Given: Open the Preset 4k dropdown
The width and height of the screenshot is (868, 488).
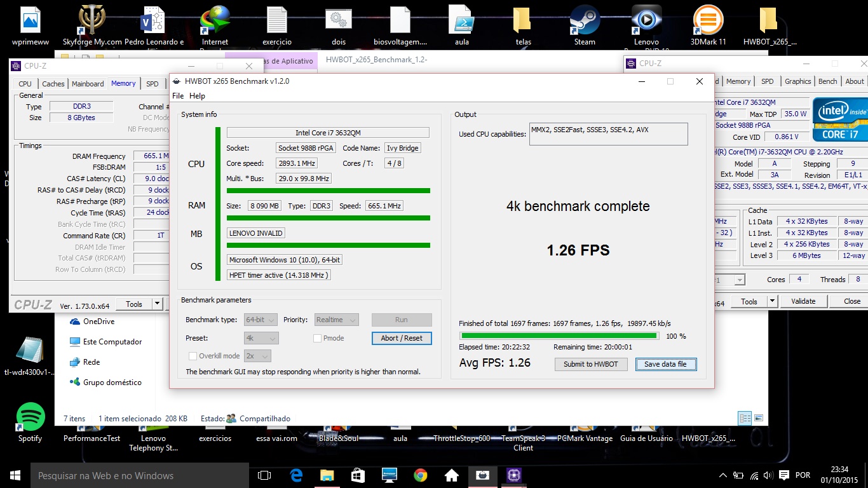Looking at the screenshot, I should click(261, 338).
